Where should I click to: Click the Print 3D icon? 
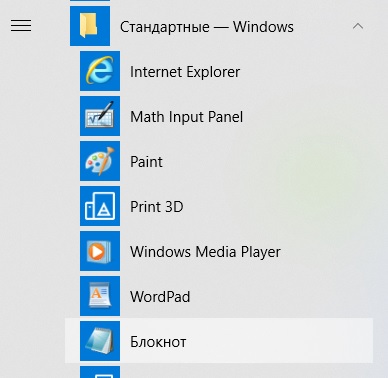[100, 206]
